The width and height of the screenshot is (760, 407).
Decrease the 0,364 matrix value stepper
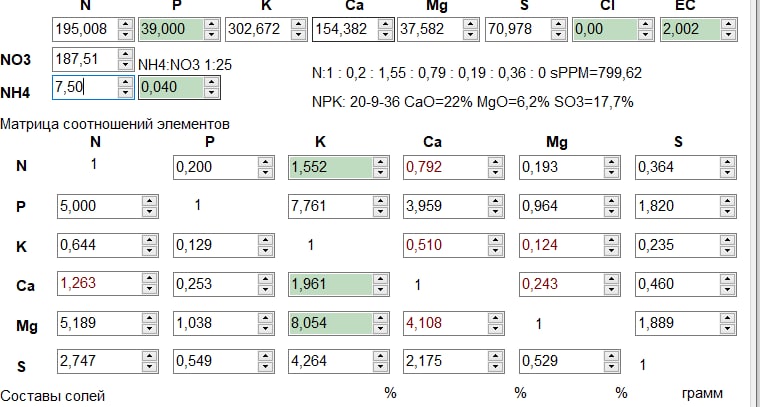728,172
